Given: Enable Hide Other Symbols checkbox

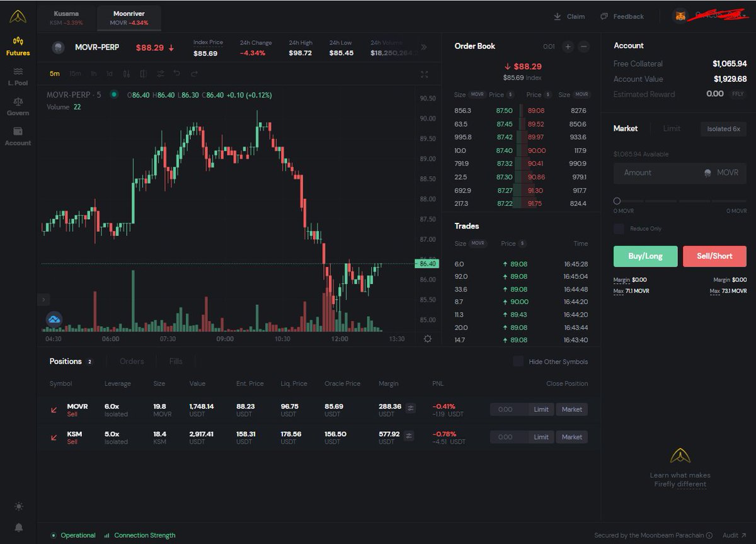Looking at the screenshot, I should tap(518, 361).
